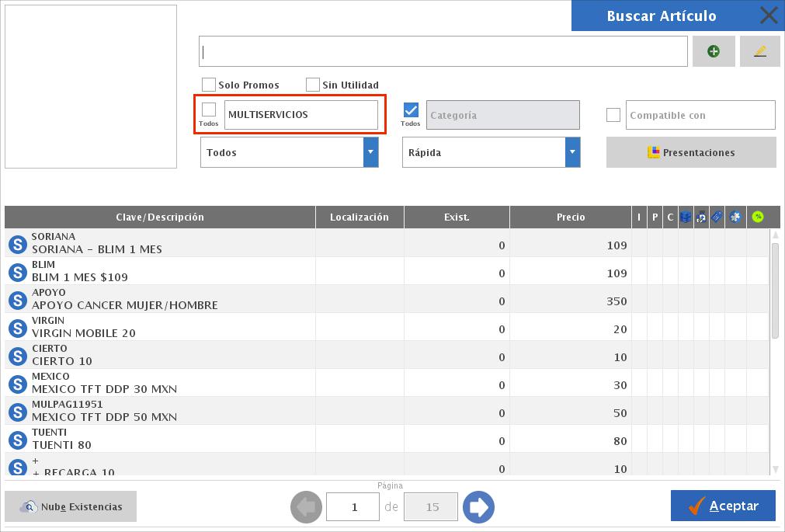Check the Sin Utilidad option
The height and width of the screenshot is (532, 785).
(x=313, y=85)
